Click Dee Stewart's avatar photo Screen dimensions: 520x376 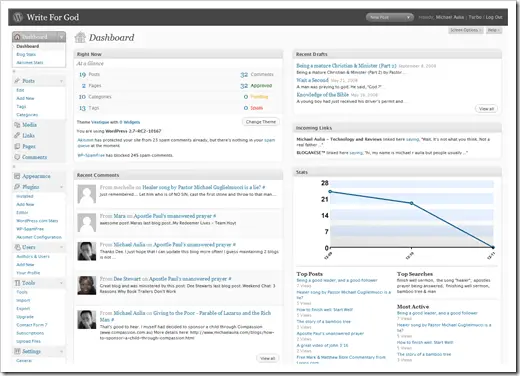coord(87,285)
